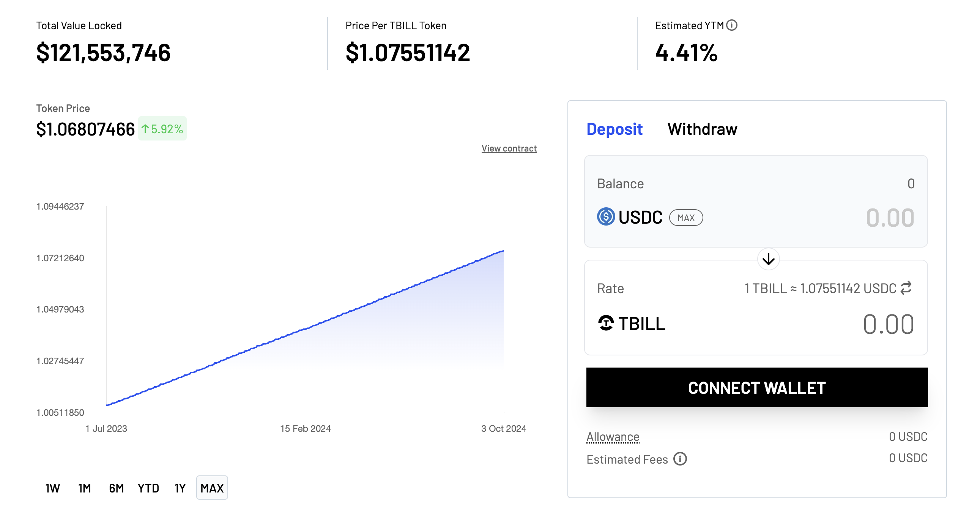The height and width of the screenshot is (524, 980).
Task: Select the 1W chart range
Action: point(52,488)
